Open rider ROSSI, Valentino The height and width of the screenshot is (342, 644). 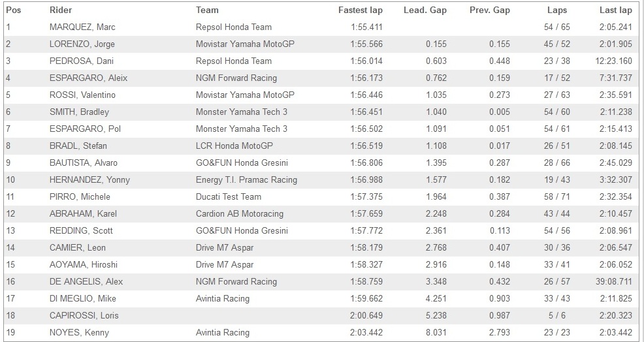point(82,95)
